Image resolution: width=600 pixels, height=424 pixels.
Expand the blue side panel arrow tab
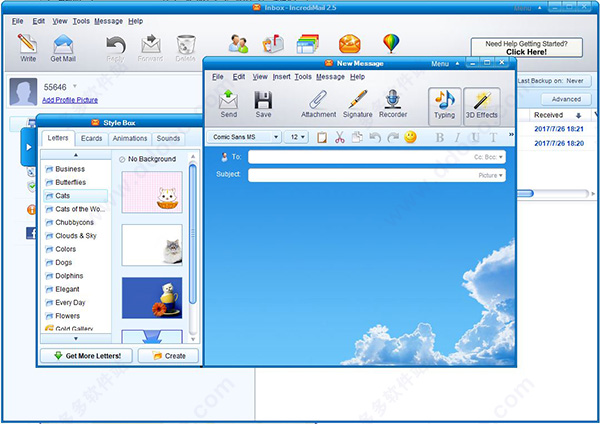tap(29, 147)
